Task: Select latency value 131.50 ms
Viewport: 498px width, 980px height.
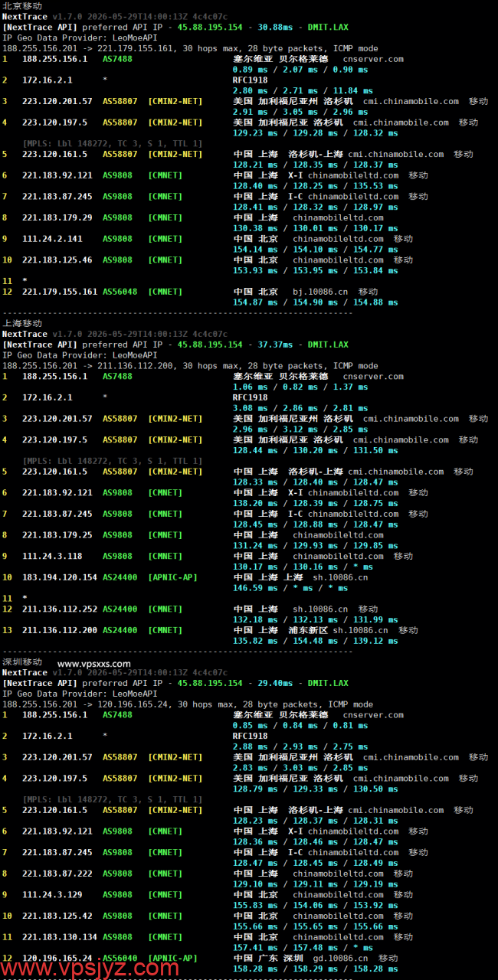Action: pyautogui.click(x=373, y=450)
